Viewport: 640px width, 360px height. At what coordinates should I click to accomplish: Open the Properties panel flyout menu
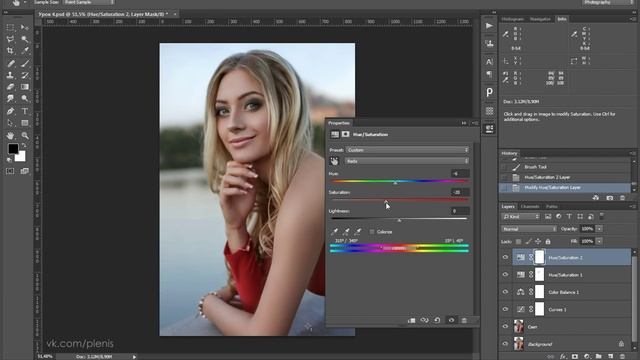[475, 123]
